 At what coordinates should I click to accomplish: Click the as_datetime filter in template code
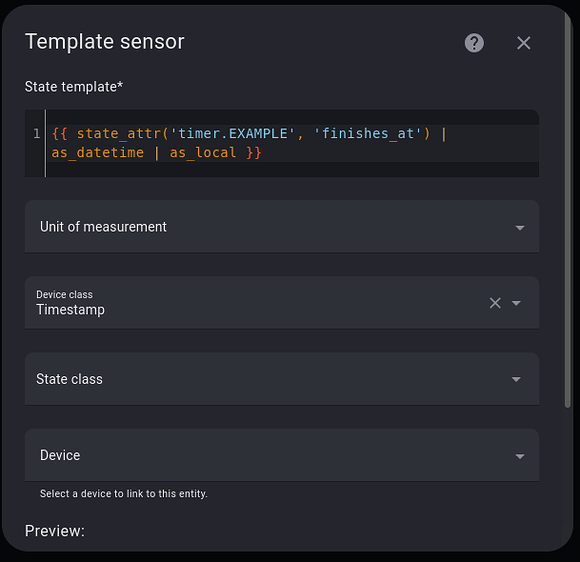tap(97, 152)
